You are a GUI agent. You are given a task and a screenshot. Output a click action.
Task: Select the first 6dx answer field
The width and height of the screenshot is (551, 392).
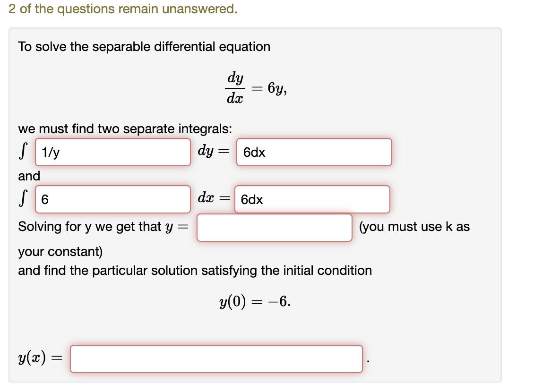point(313,152)
